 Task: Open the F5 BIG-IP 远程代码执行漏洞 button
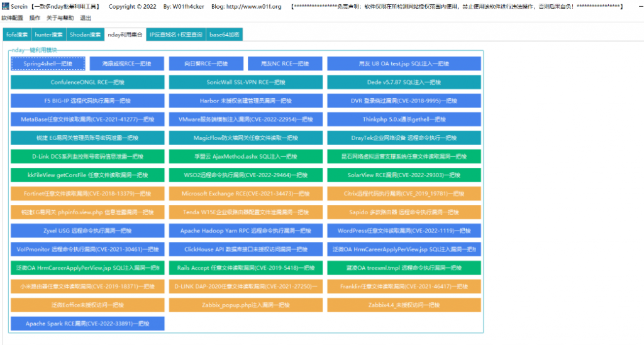click(x=87, y=101)
